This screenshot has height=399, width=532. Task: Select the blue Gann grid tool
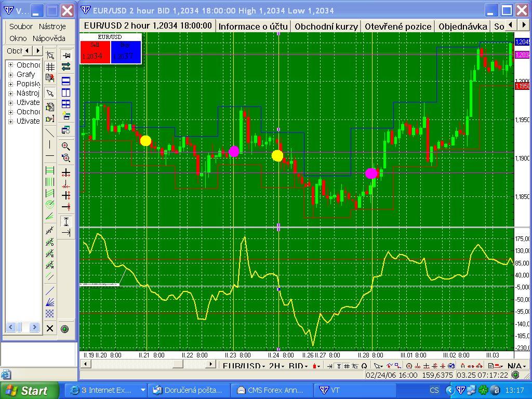[50, 313]
